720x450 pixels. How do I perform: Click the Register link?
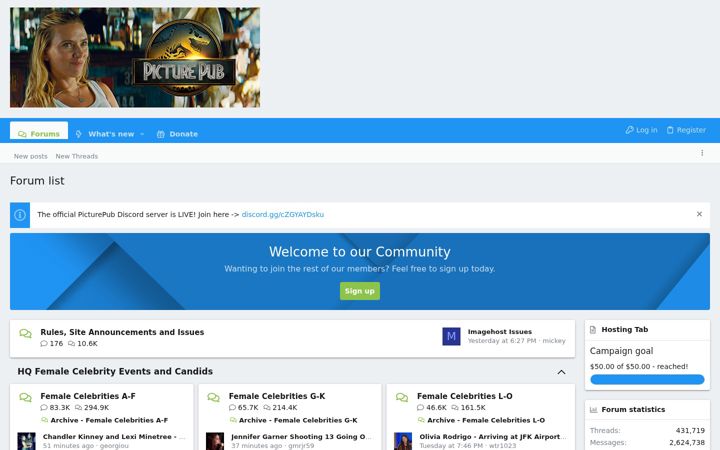click(686, 130)
